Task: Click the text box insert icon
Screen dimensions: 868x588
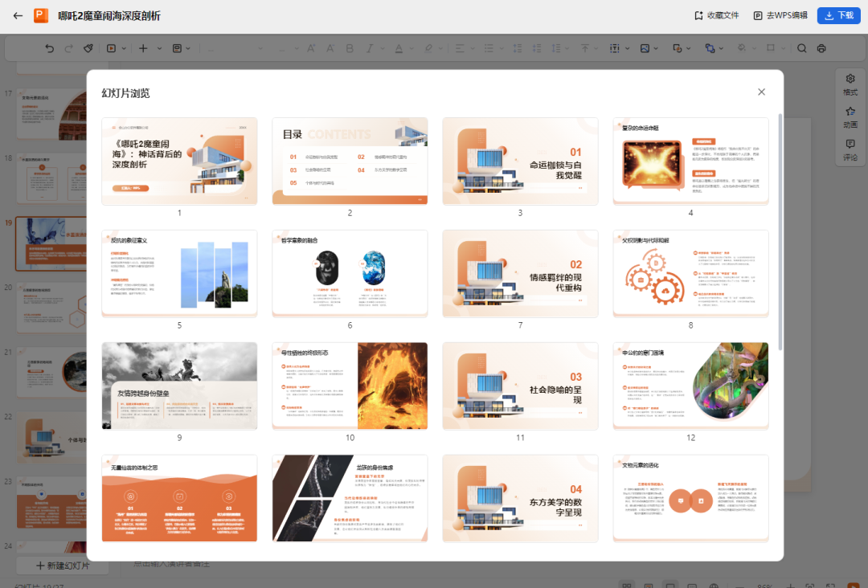Action: tap(615, 49)
